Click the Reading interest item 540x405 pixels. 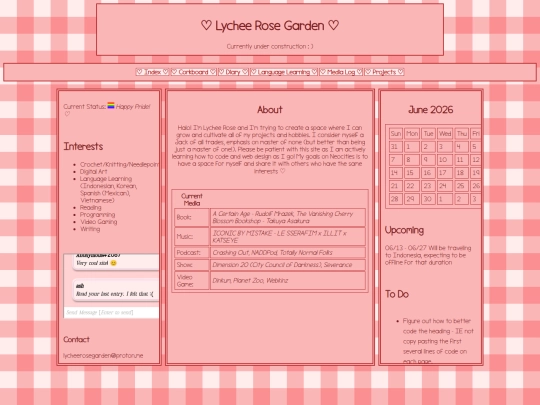(x=91, y=207)
